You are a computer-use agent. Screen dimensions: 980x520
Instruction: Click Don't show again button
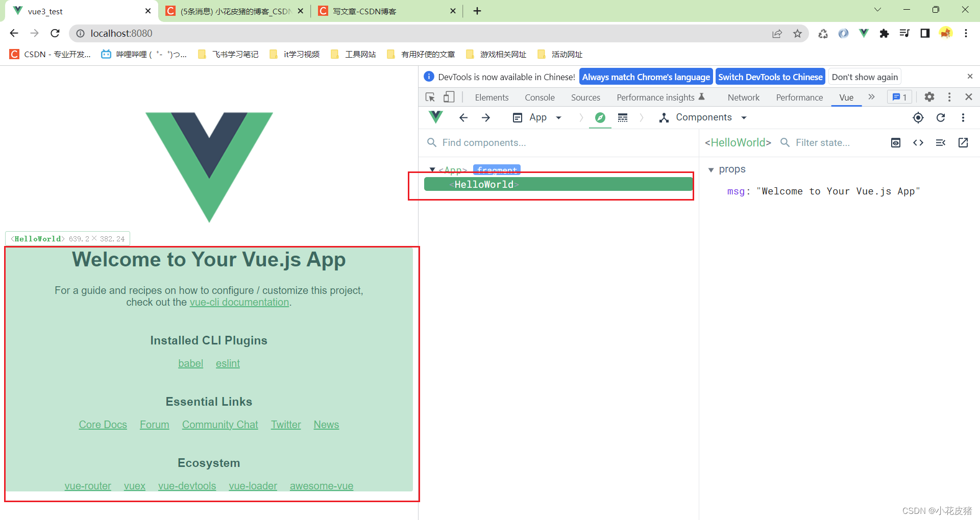(x=865, y=77)
